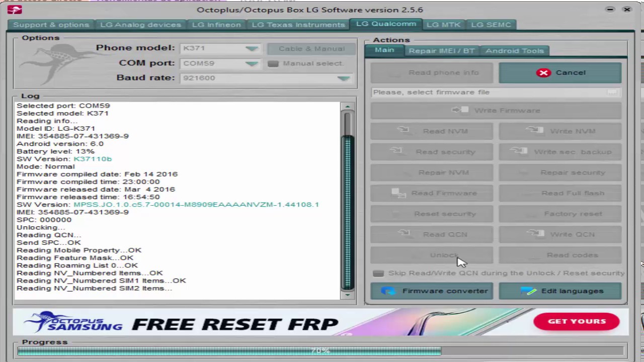Click 'Android version: 6.0' log line
The image size is (644, 362).
[60, 144]
